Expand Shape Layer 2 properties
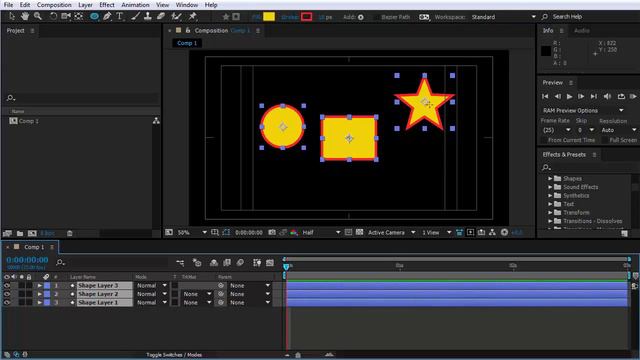This screenshot has height=360, width=640. point(40,294)
